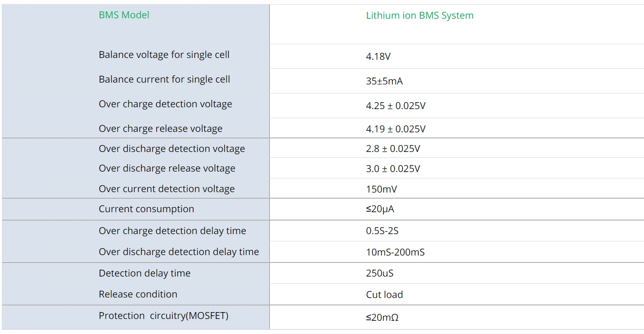Click the 2.8 ± 0.025V value
644x334 pixels.
point(393,149)
